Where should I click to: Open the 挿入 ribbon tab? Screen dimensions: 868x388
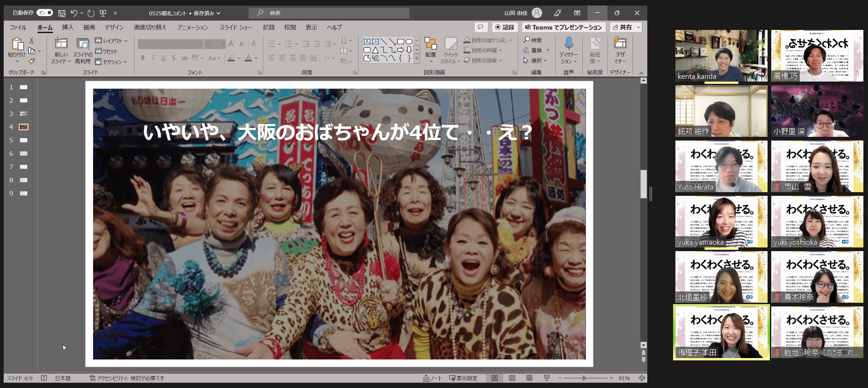point(68,28)
